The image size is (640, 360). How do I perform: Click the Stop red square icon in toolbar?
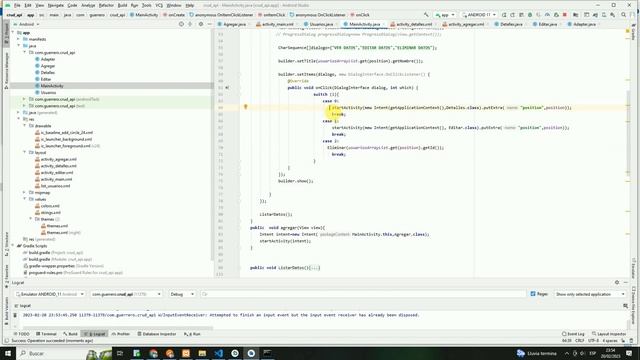tap(565, 15)
